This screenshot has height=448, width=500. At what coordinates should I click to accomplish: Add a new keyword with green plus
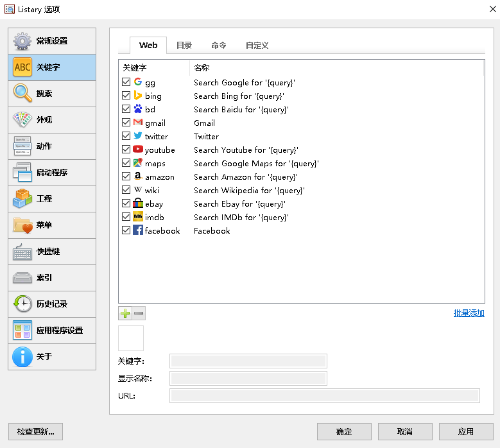pyautogui.click(x=125, y=313)
